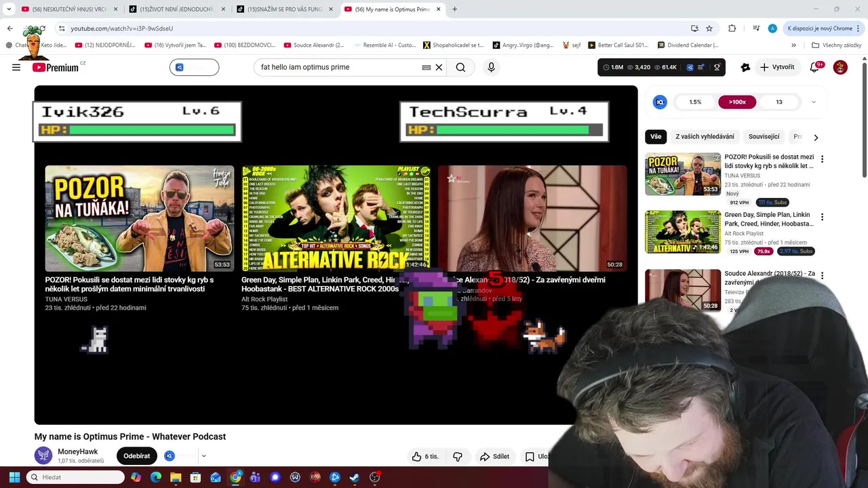Viewport: 868px width, 488px height.
Task: Switch to the SNAŽÍM SE PRO VÁS browser tab
Action: tap(285, 9)
